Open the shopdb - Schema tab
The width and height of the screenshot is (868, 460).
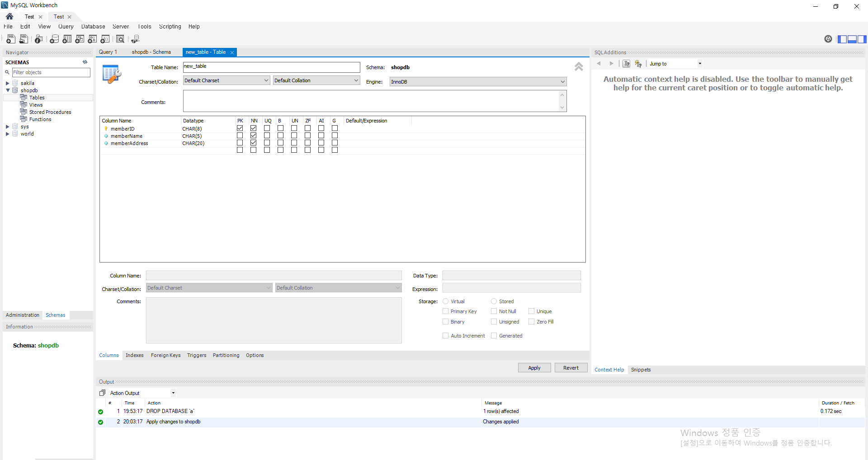click(x=151, y=52)
